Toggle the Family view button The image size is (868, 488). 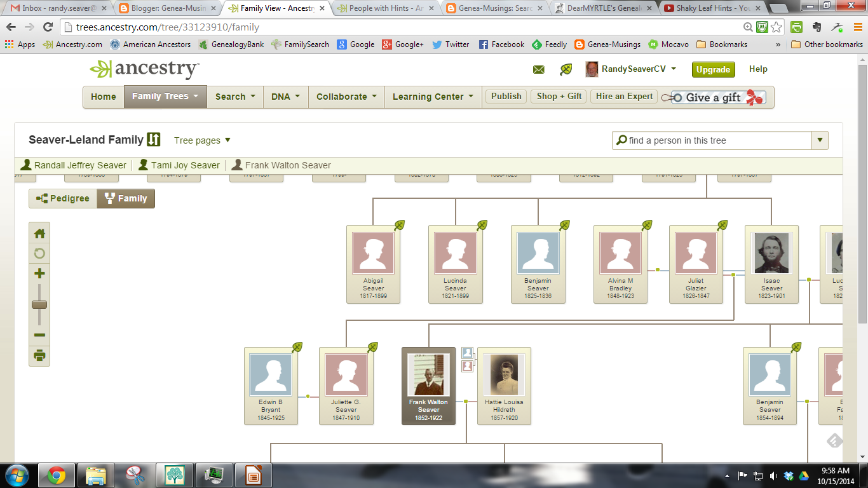tap(125, 198)
